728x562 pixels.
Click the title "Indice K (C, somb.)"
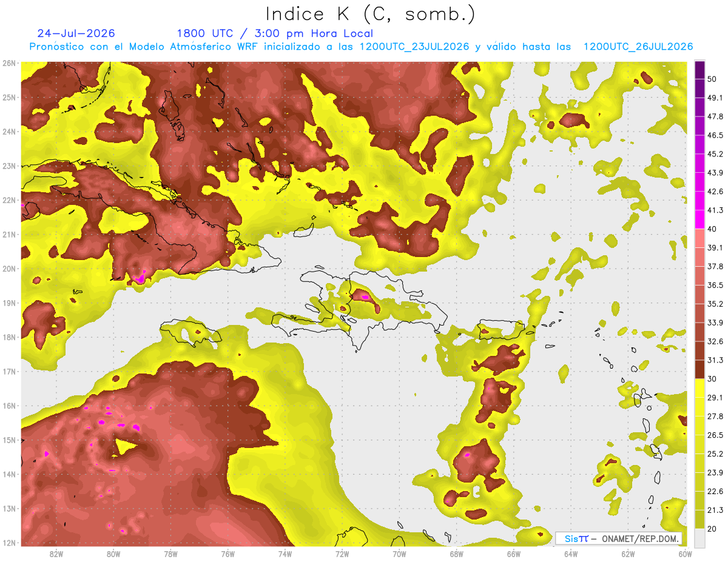point(370,13)
